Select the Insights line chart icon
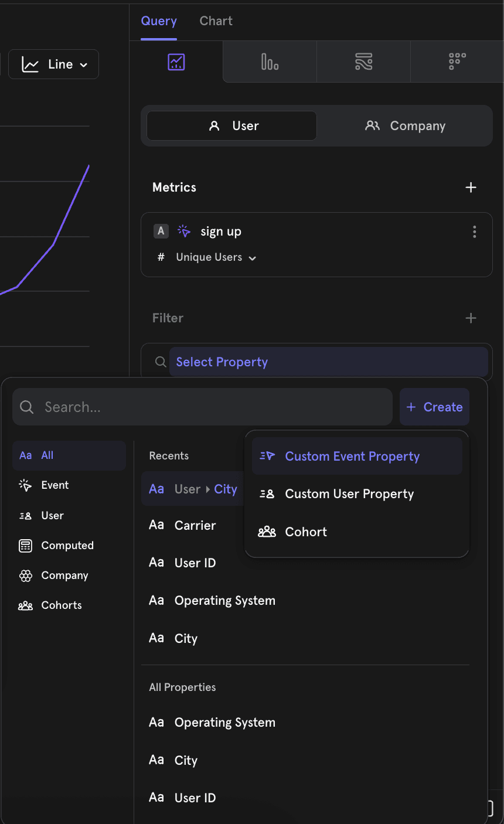This screenshot has height=824, width=504. pos(176,61)
